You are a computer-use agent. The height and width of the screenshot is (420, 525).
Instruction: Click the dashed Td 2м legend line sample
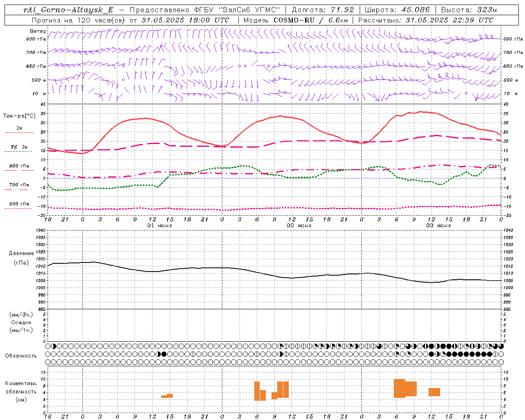click(19, 152)
